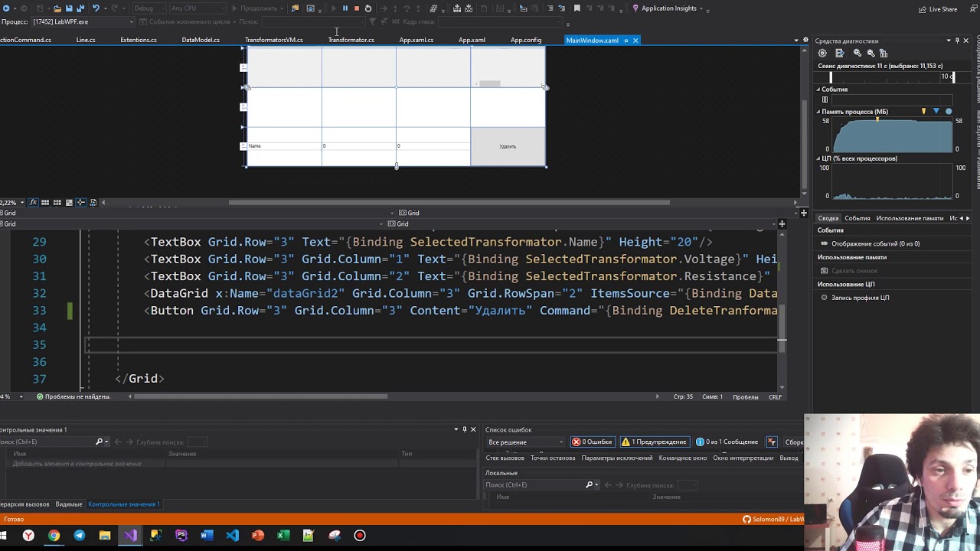Click Отображение событий (0 из 0) link
This screenshot has height=551, width=980.
coord(876,244)
